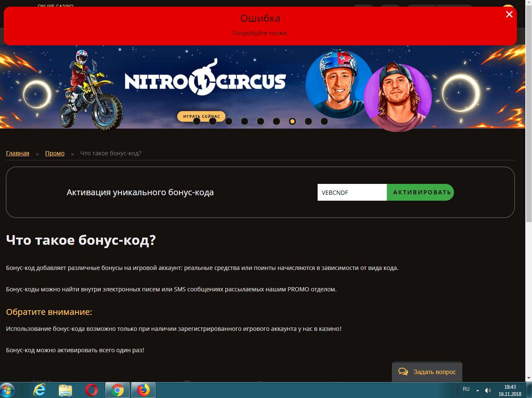Click the chat bubbles icon in Задать вопрос
The height and width of the screenshot is (398, 532).
pos(403,372)
